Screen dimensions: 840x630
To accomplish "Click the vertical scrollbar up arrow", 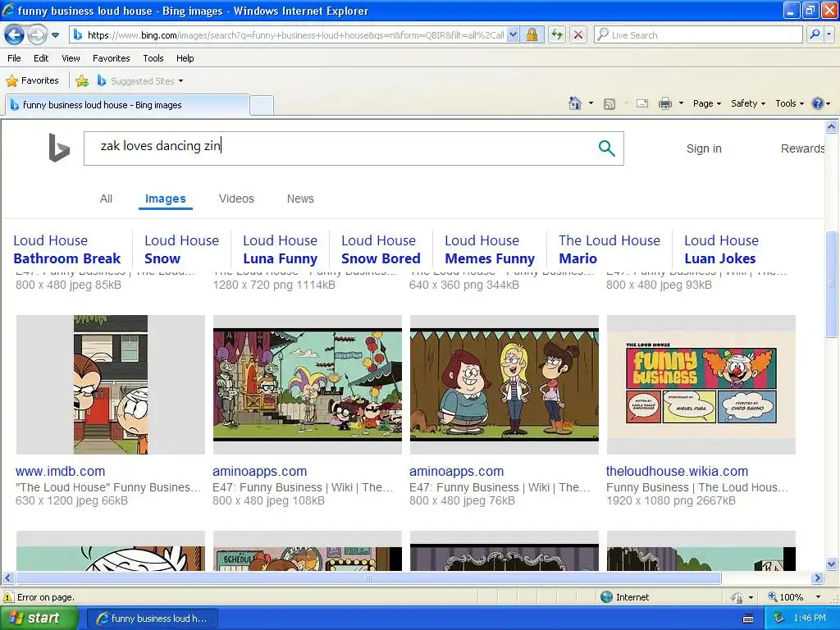I will point(832,127).
